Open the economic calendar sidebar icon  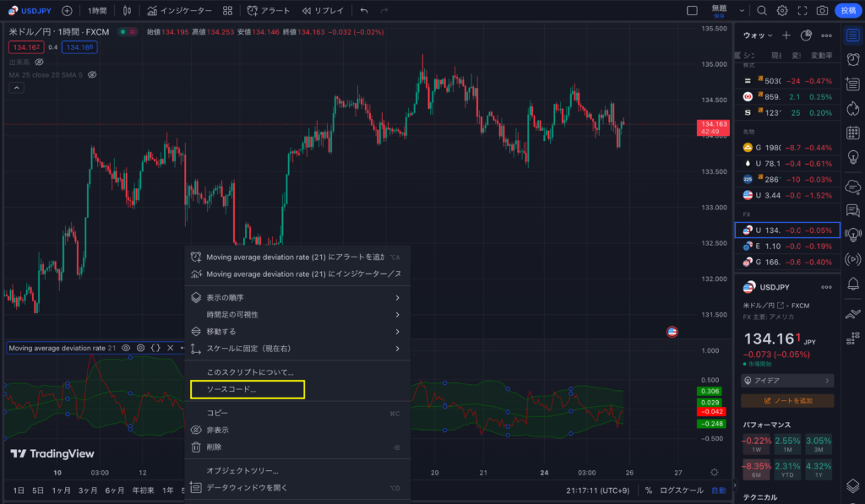pos(853,133)
